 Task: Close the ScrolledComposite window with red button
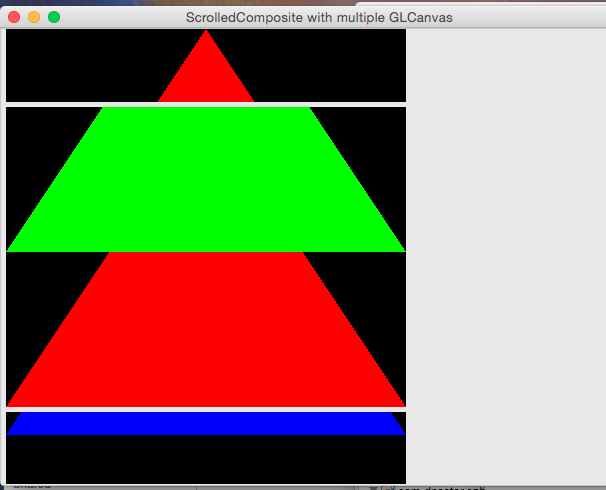click(x=14, y=17)
